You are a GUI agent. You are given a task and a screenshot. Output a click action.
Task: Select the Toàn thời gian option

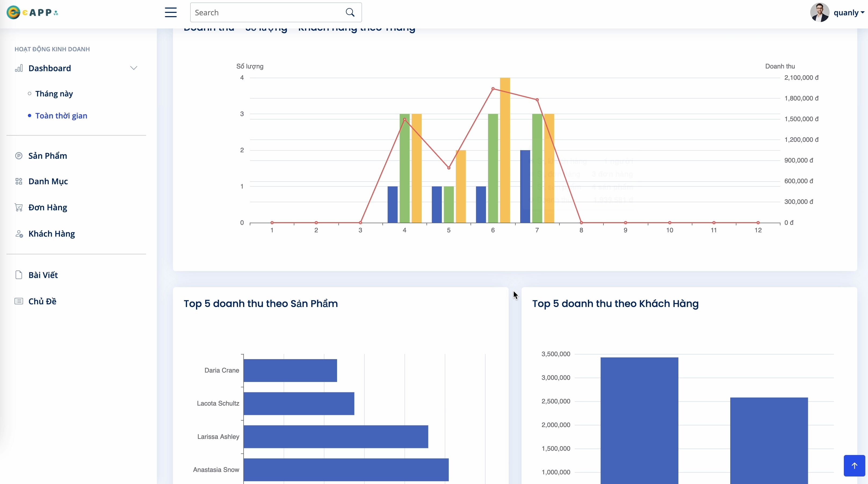pos(61,115)
